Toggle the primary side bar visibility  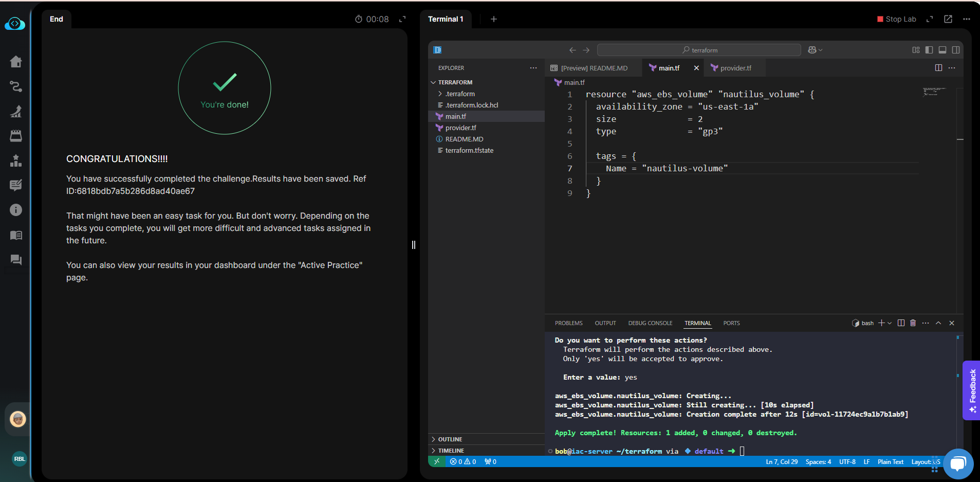(929, 50)
